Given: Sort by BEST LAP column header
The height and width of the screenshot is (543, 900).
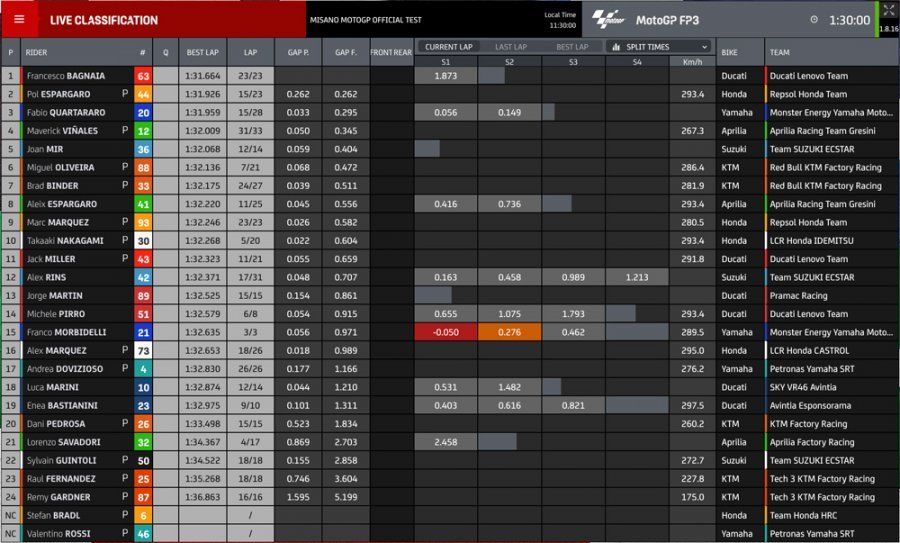Looking at the screenshot, I should (203, 52).
